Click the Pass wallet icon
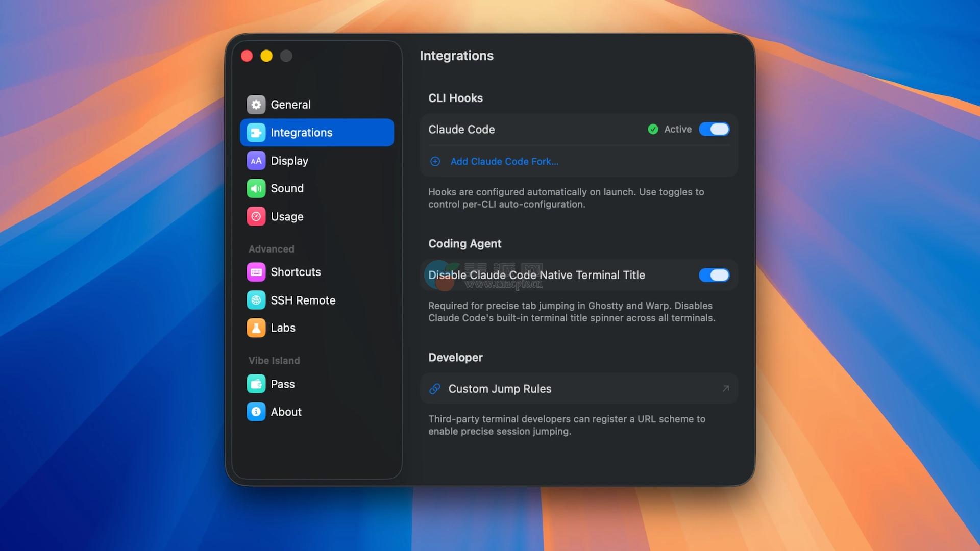Image resolution: width=980 pixels, height=551 pixels. click(256, 384)
